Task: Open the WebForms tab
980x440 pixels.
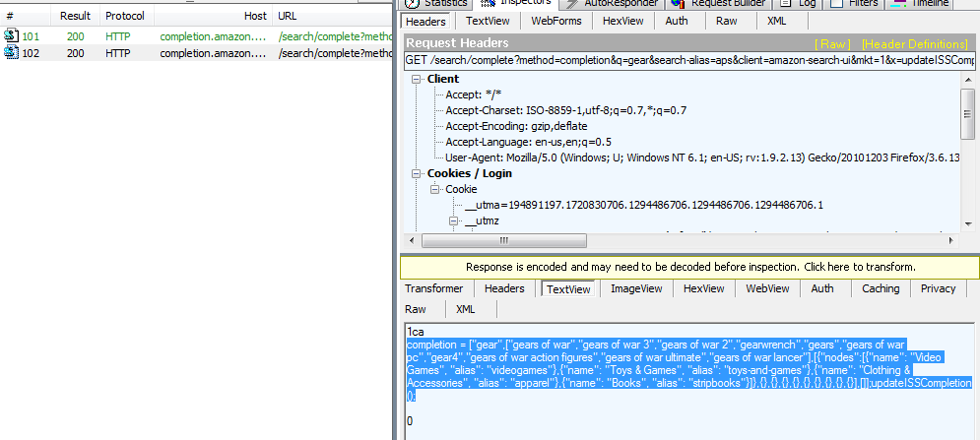Action: (556, 22)
